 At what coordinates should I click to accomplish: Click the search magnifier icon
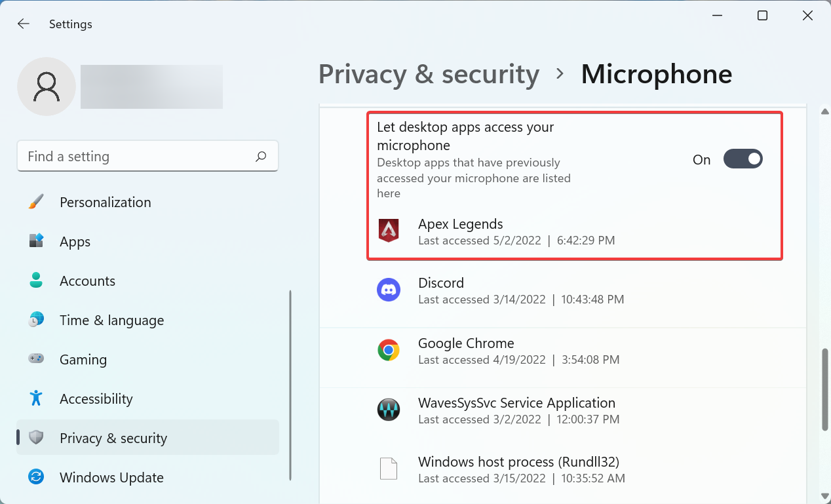pyautogui.click(x=261, y=157)
